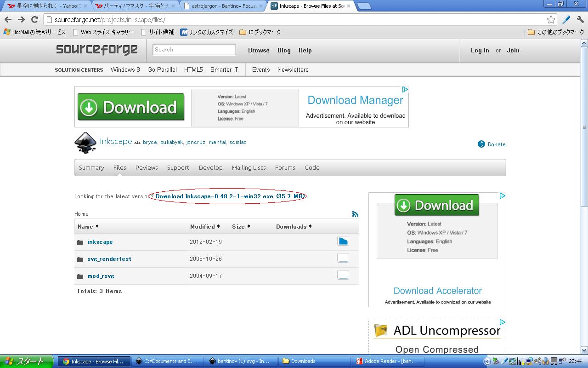Click the Log In link
The width and height of the screenshot is (588, 368).
coord(480,50)
